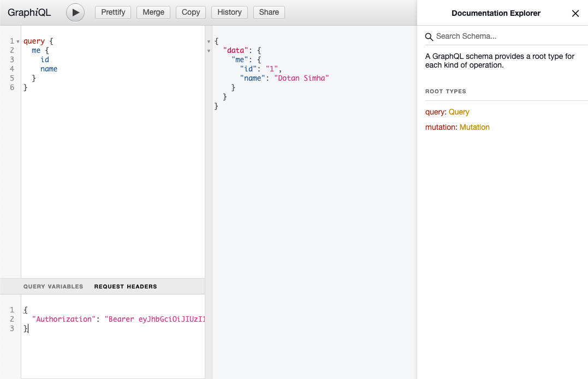Click the magnifier search icon in docs
588x379 pixels.
[429, 37]
